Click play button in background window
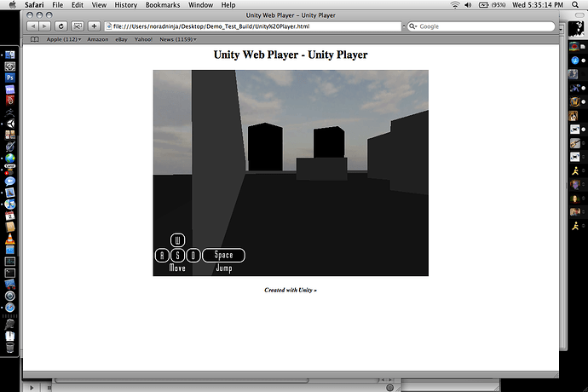This screenshot has height=392, width=588. (x=32, y=388)
